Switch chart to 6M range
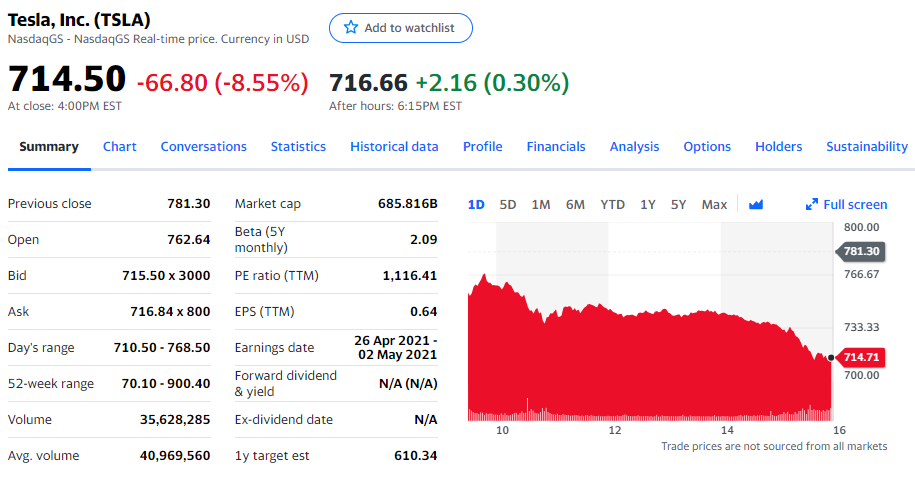This screenshot has width=915, height=478. pyautogui.click(x=575, y=205)
